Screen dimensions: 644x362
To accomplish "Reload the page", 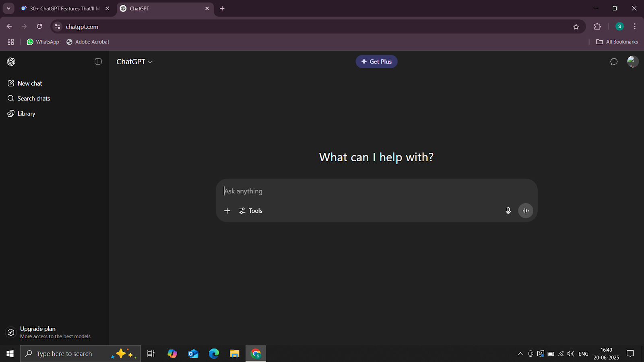I will [x=39, y=27].
